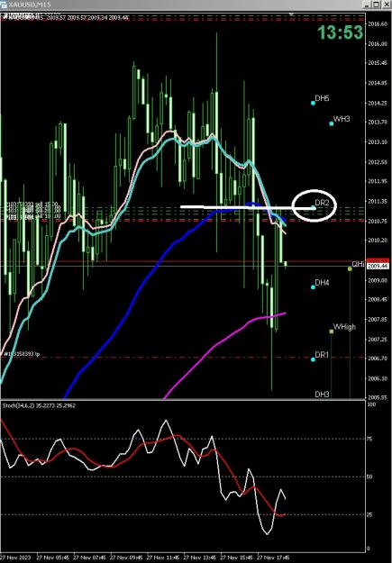
Task: Click the 2012.50 price scale value
Action: pyautogui.click(x=378, y=162)
